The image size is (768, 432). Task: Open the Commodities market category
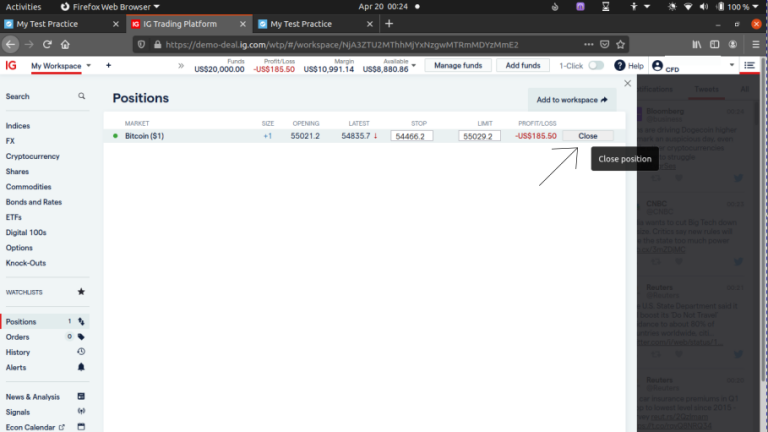pos(28,187)
